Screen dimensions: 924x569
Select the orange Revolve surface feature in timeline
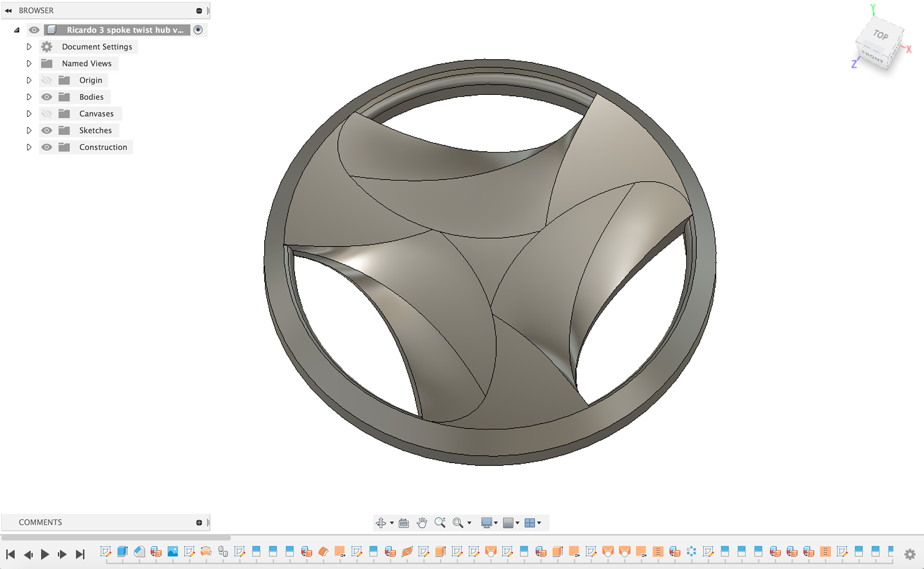pyautogui.click(x=206, y=552)
